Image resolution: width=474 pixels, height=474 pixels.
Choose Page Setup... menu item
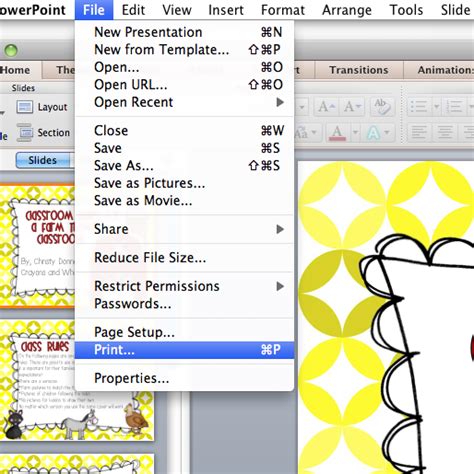(x=184, y=332)
